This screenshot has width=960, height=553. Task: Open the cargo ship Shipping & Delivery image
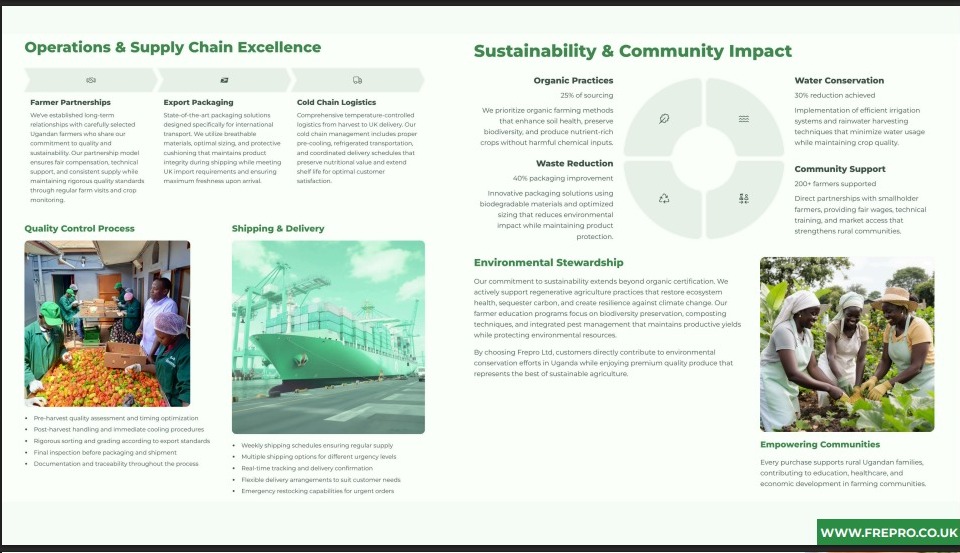point(328,336)
